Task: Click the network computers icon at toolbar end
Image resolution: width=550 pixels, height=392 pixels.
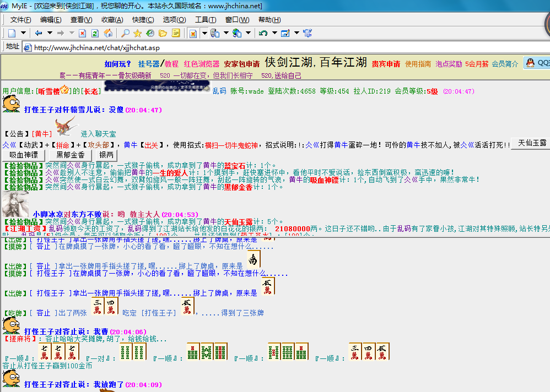Action: (308, 33)
